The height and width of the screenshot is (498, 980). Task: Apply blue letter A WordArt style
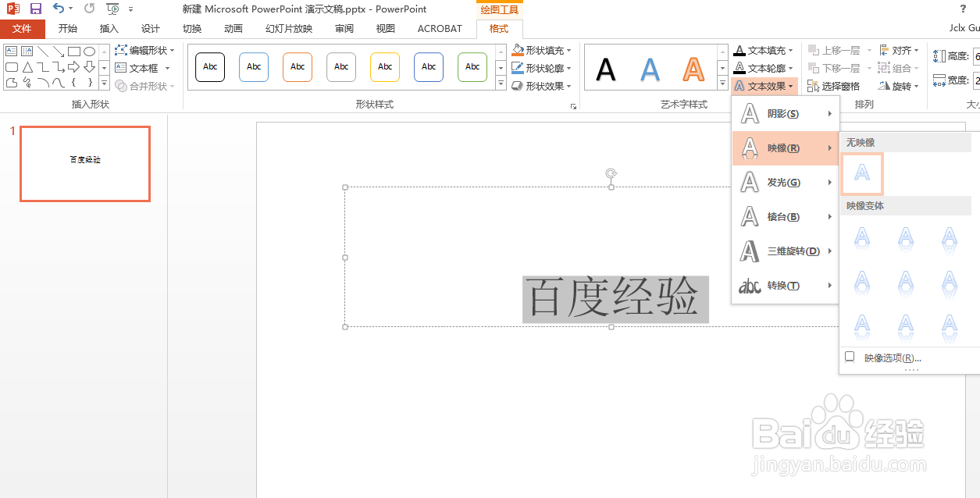[x=650, y=69]
